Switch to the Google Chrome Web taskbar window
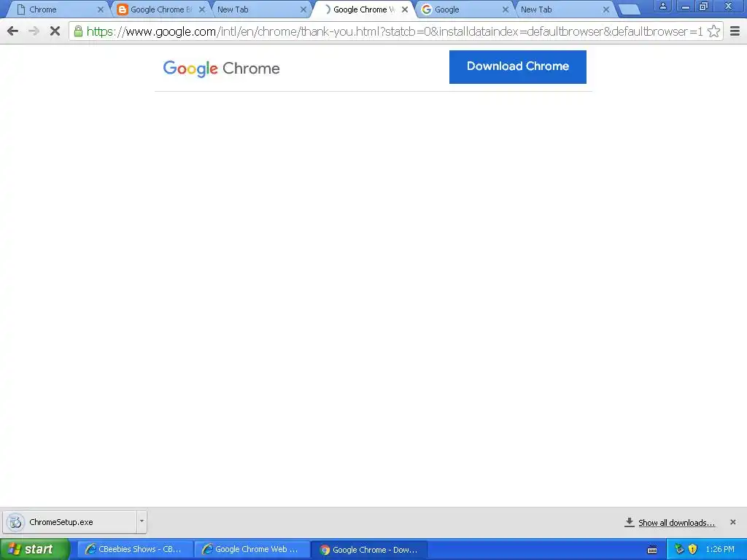The width and height of the screenshot is (747, 560). point(252,550)
